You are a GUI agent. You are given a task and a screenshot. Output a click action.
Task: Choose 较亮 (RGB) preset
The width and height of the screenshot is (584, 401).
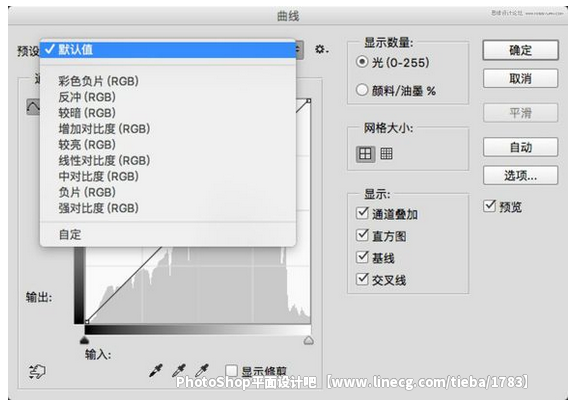click(168, 144)
